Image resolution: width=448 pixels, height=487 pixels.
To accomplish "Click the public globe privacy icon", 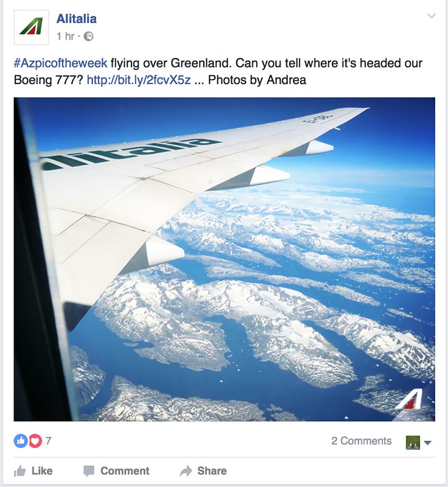I will pos(88,37).
